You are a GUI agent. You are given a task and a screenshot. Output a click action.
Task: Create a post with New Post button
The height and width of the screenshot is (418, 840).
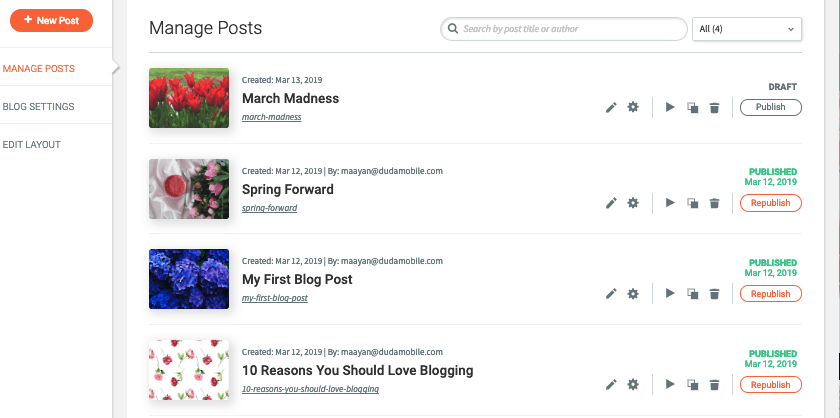point(51,20)
